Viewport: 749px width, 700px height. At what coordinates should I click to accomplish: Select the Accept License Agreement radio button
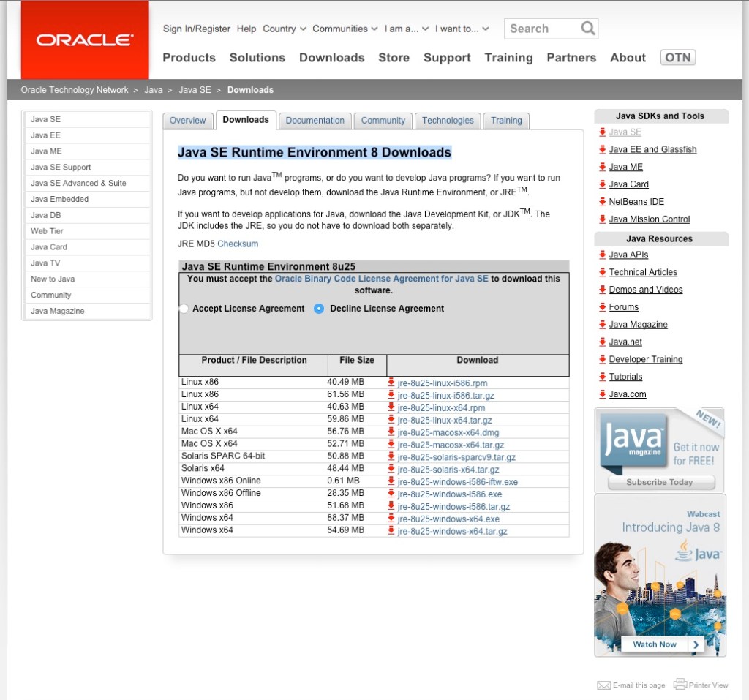point(184,309)
